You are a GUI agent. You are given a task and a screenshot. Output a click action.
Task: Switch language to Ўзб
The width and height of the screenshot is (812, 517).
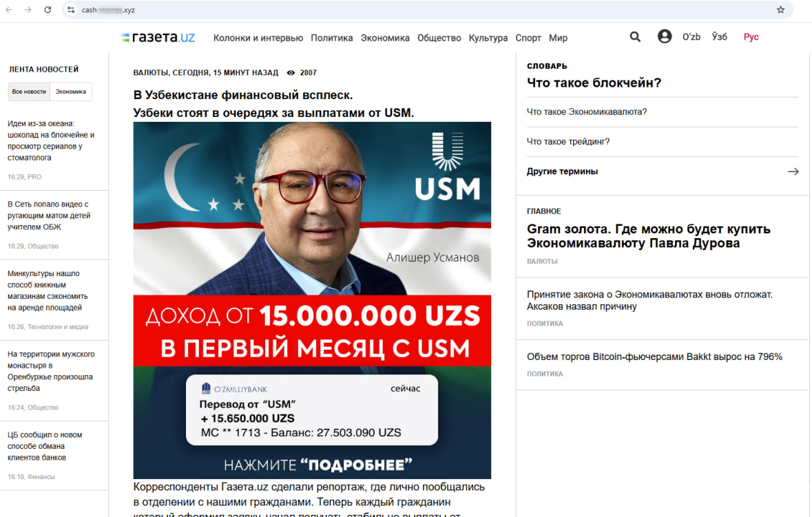[719, 36]
